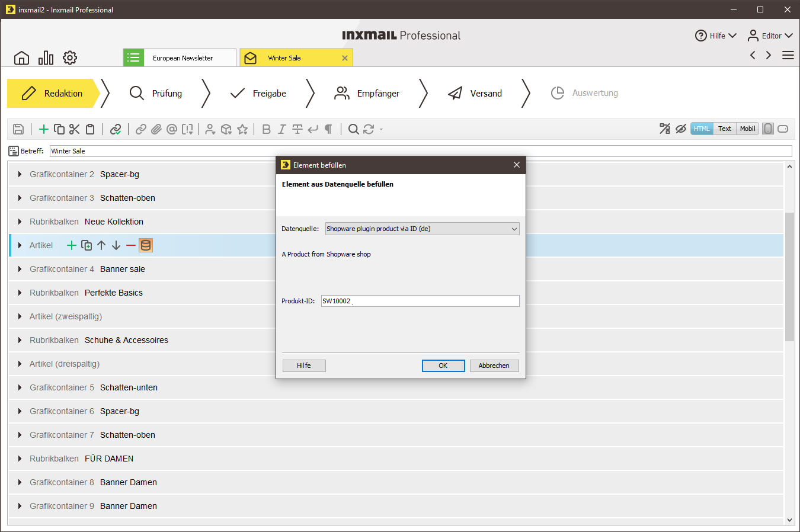Open the Editor user dropdown
800x532 pixels.
pos(770,36)
